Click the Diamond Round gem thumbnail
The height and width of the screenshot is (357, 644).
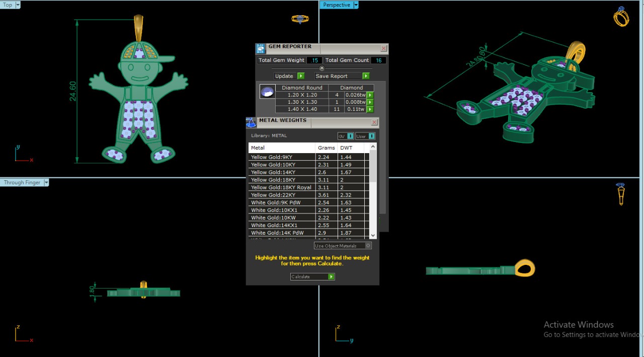coord(267,92)
